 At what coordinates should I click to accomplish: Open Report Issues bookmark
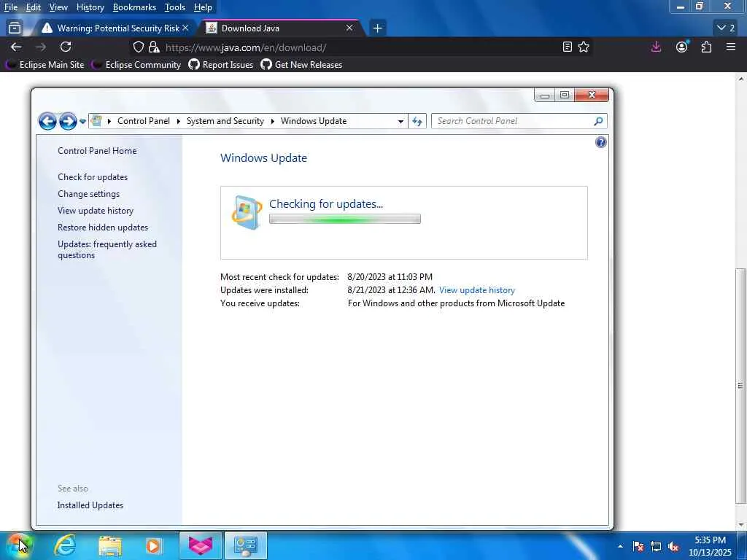[x=221, y=65]
